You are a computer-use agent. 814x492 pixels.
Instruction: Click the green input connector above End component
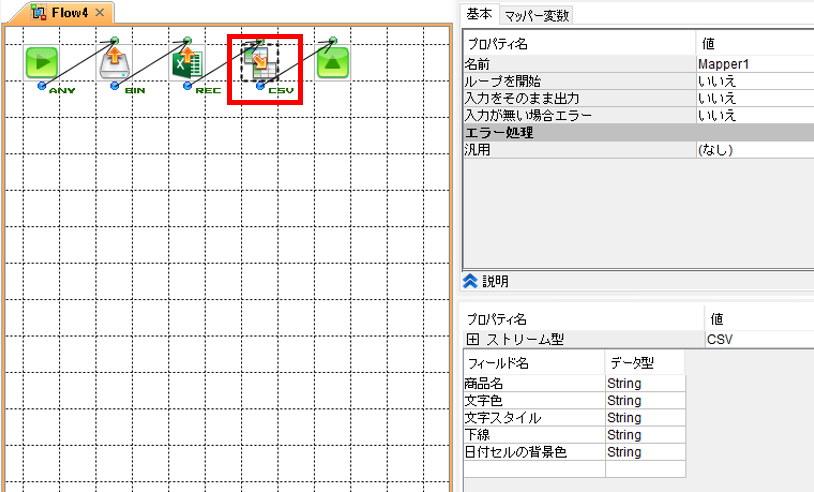pos(333,40)
